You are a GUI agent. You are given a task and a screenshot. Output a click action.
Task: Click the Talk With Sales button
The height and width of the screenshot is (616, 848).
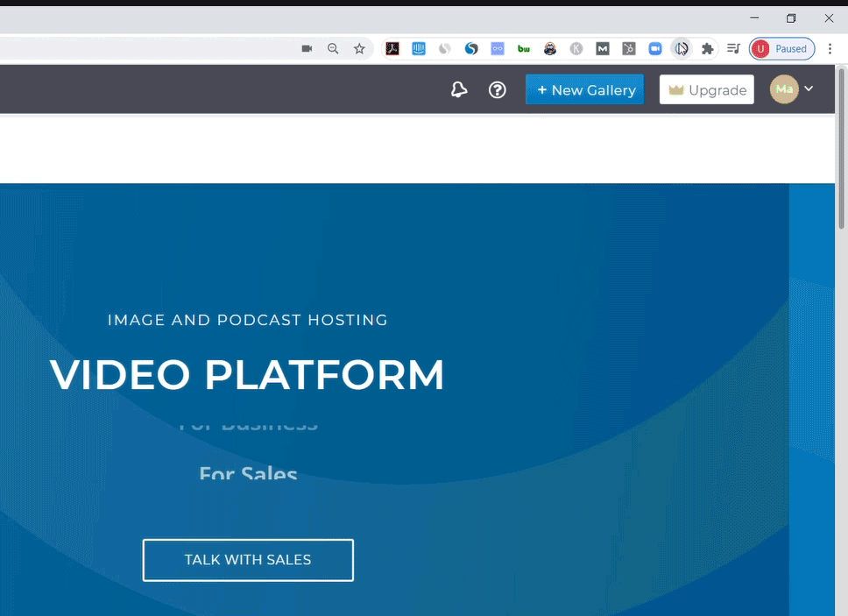pos(248,560)
